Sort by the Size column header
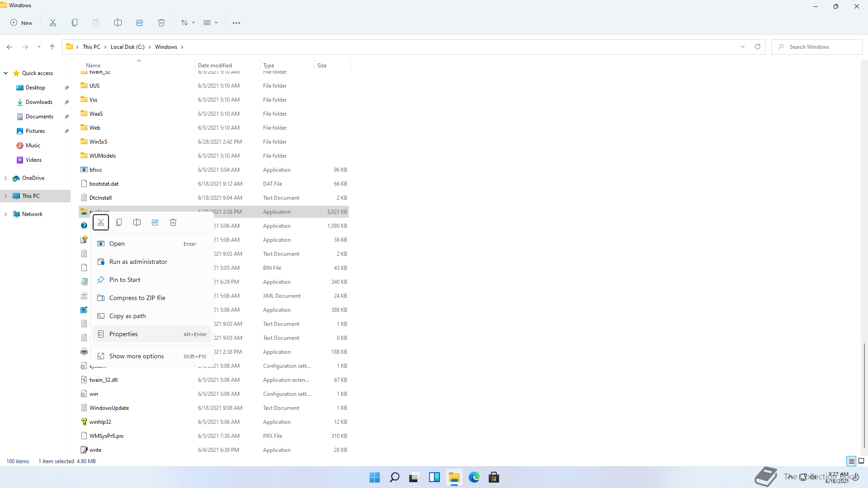868x488 pixels. (332, 66)
